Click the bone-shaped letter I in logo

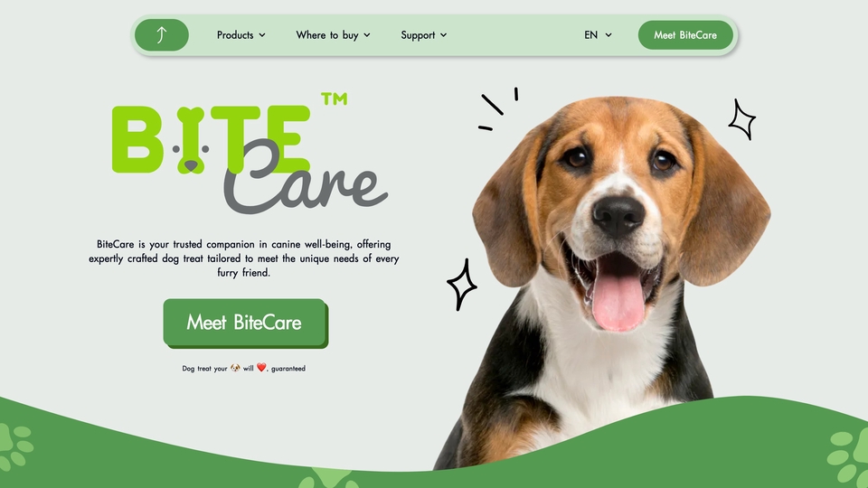(191, 140)
